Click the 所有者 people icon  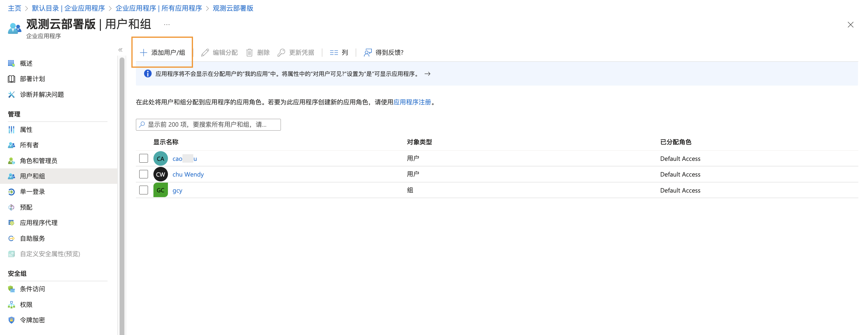11,145
